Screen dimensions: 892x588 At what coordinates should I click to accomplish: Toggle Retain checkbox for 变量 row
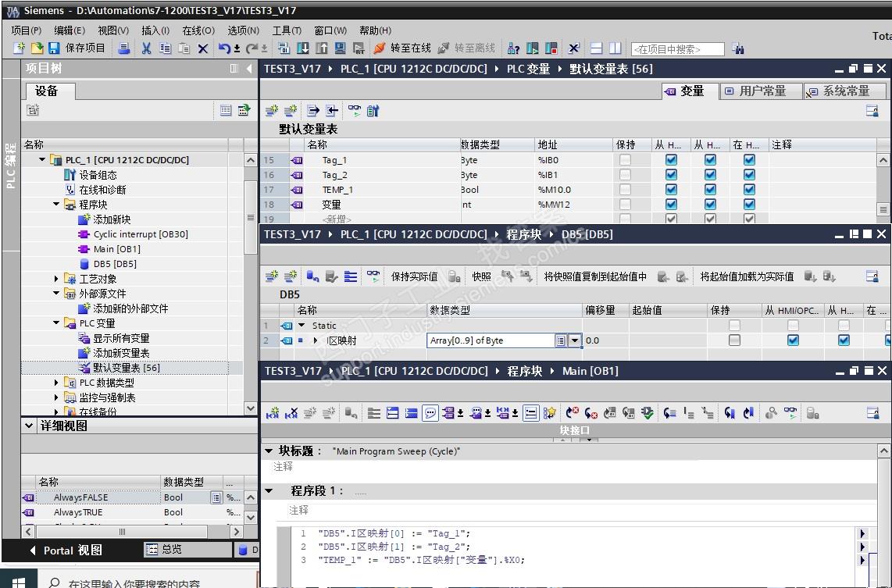click(625, 204)
